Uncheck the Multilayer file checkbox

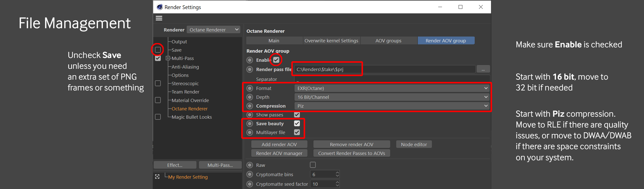point(297,132)
